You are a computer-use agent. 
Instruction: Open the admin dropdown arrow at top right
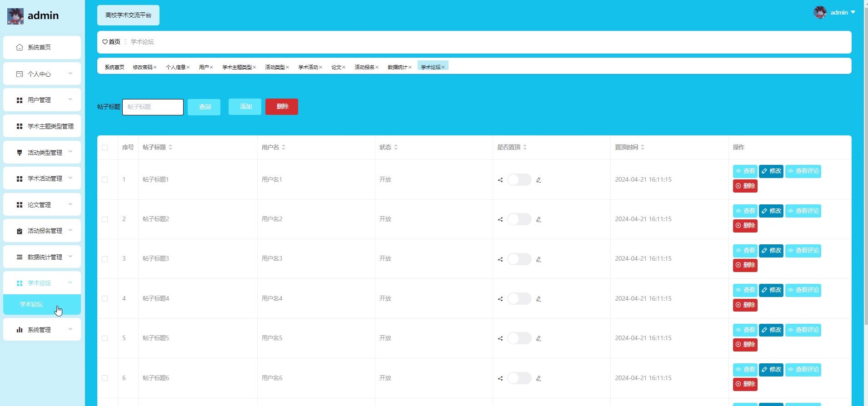pos(853,12)
